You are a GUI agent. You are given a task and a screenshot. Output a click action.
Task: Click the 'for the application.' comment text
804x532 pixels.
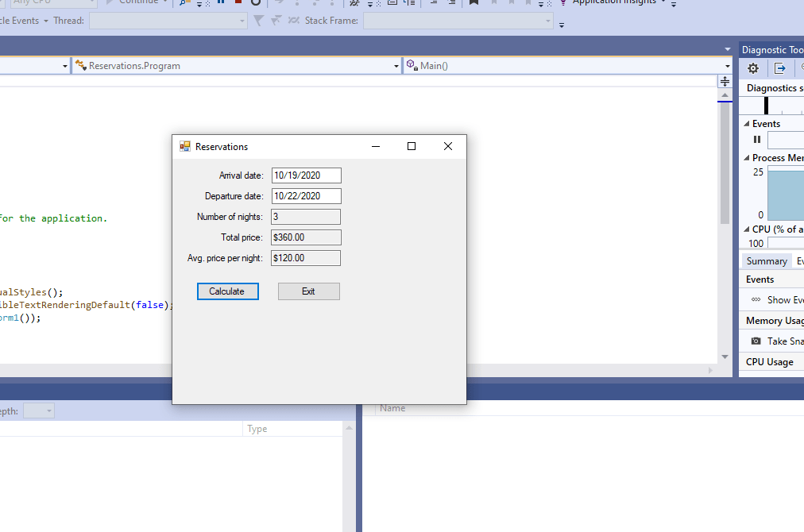tap(53, 218)
